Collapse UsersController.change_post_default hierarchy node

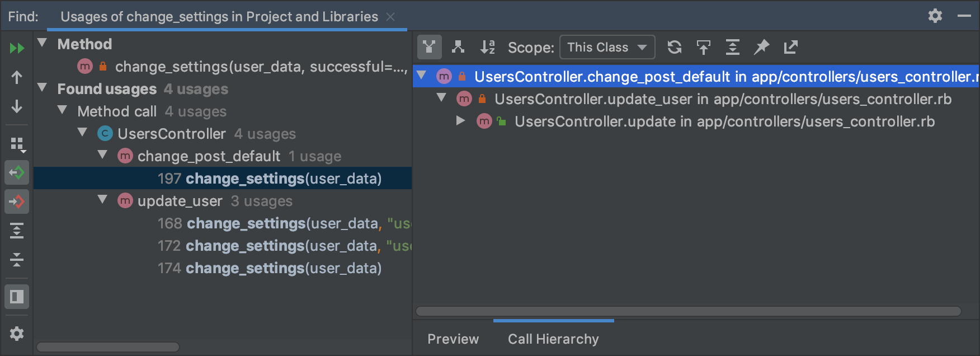422,76
